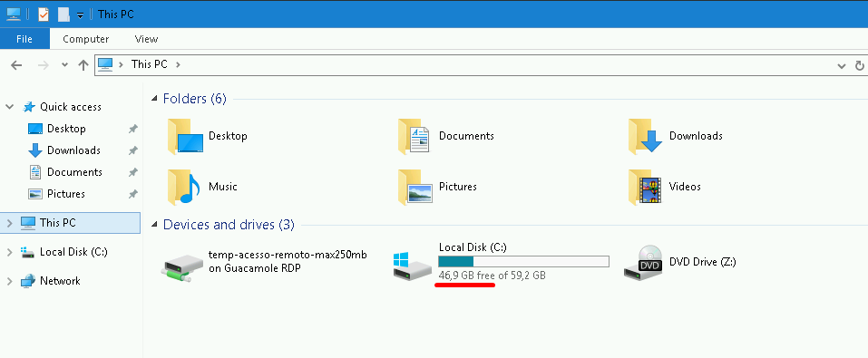
Task: Select the DVD Drive (Z:) icon
Action: coord(643,263)
